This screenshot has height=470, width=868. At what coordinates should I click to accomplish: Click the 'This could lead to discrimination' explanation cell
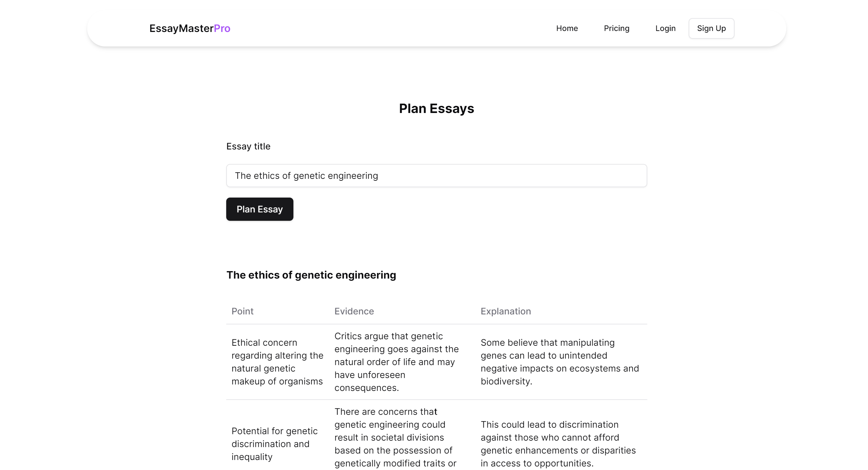pos(558,444)
